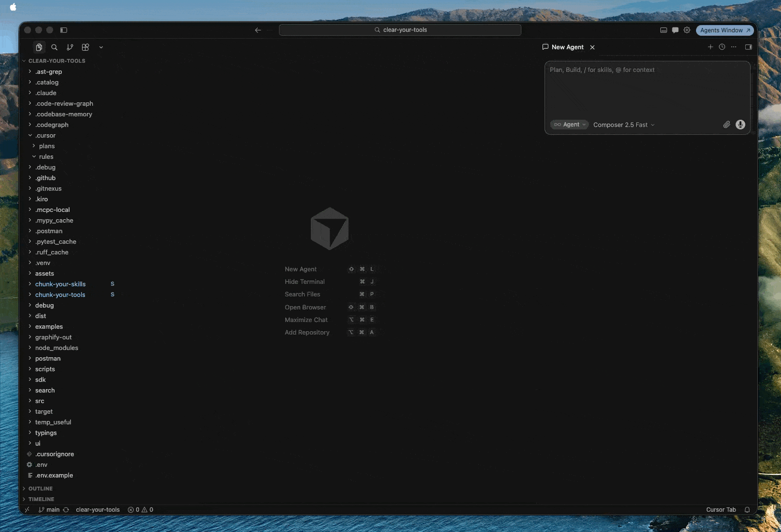Open more actions ellipsis in chat panel
This screenshot has width=781, height=532.
(734, 47)
